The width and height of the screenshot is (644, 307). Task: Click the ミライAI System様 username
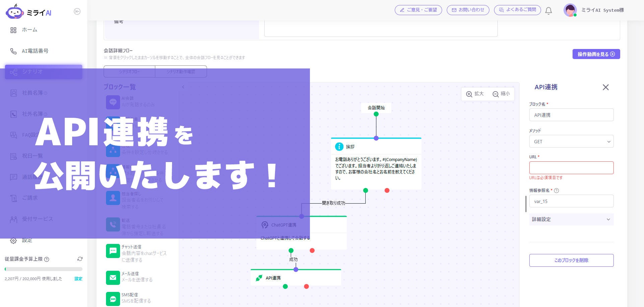pos(602,10)
